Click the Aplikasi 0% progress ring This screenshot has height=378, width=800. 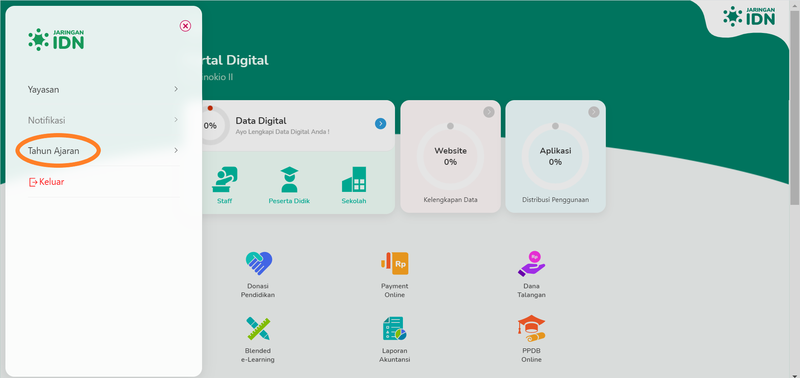[x=555, y=157]
